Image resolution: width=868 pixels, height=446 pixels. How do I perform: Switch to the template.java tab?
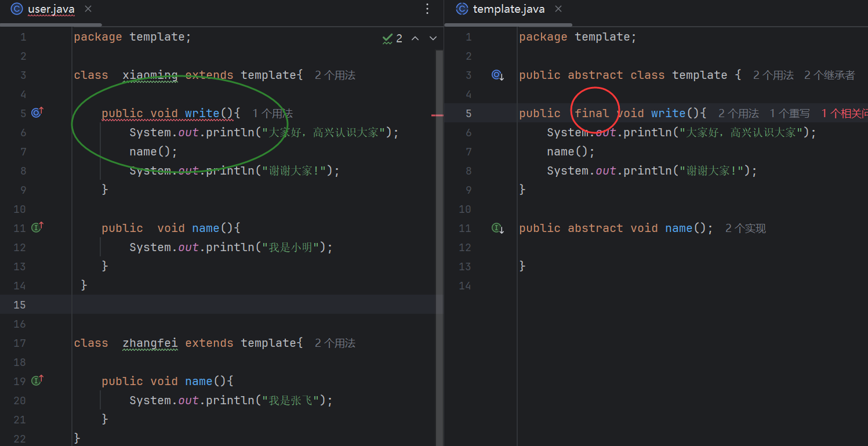508,9
